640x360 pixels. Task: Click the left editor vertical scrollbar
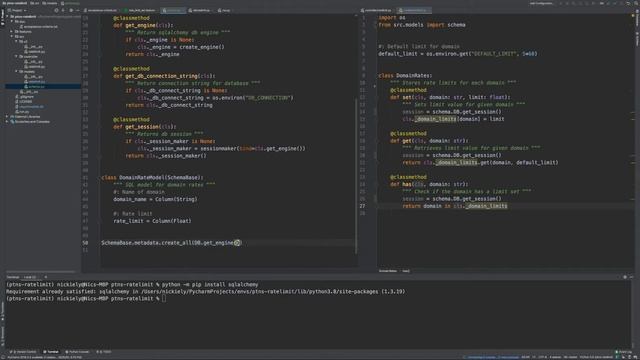click(356, 176)
